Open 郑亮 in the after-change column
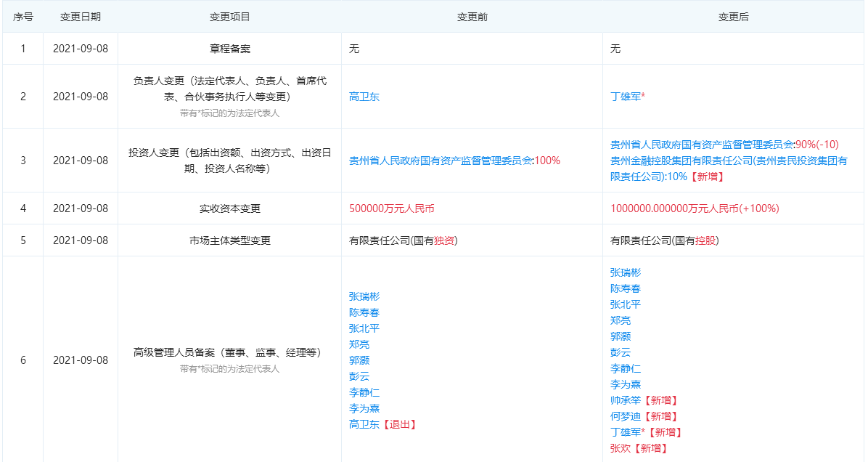The image size is (868, 462). (620, 321)
